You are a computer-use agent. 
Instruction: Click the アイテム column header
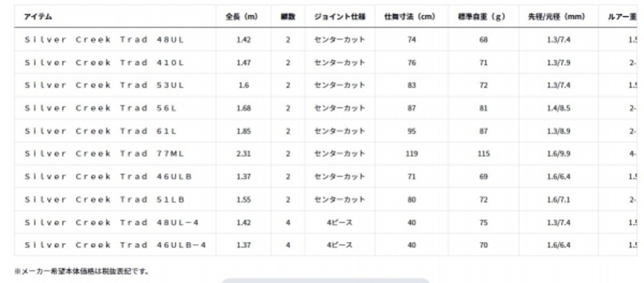coord(38,17)
